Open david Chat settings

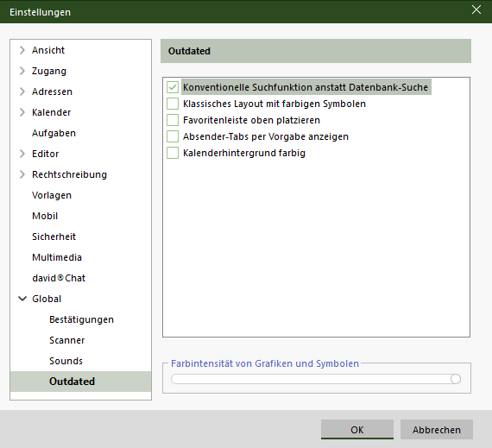[59, 278]
